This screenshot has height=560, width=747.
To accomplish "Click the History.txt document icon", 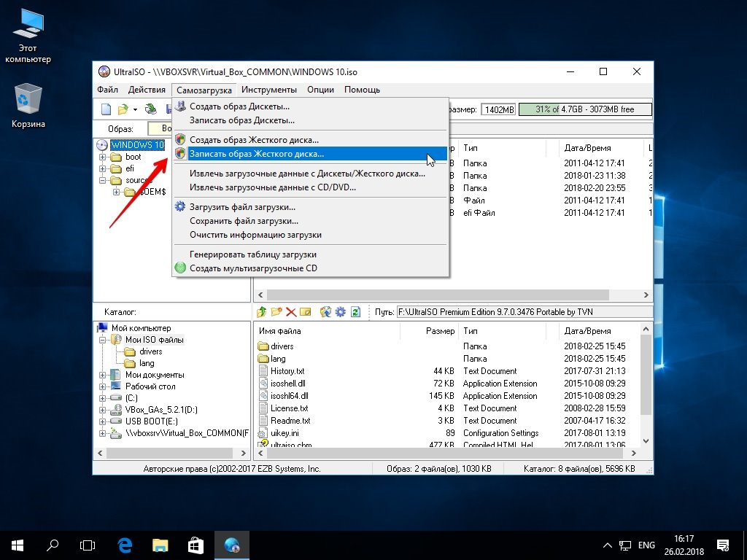I will click(263, 371).
